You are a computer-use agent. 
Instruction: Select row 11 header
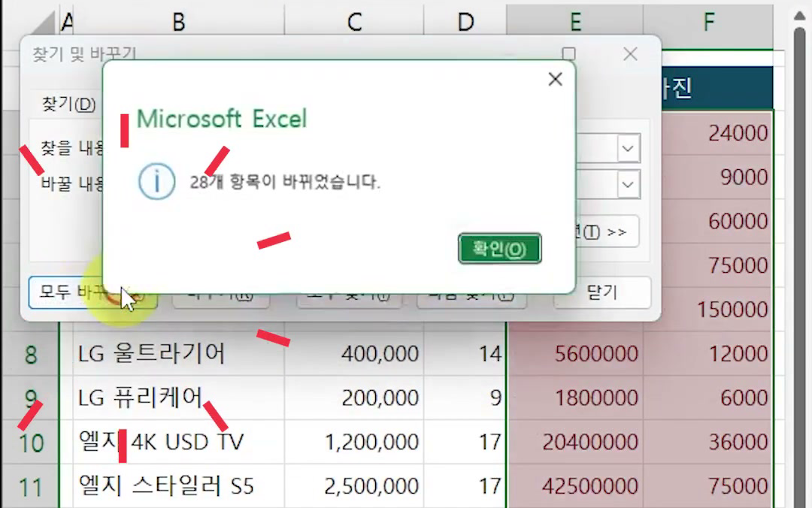(31, 486)
